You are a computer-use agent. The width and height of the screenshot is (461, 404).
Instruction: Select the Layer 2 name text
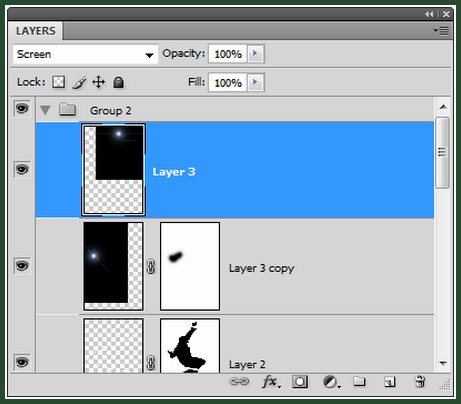[247, 364]
